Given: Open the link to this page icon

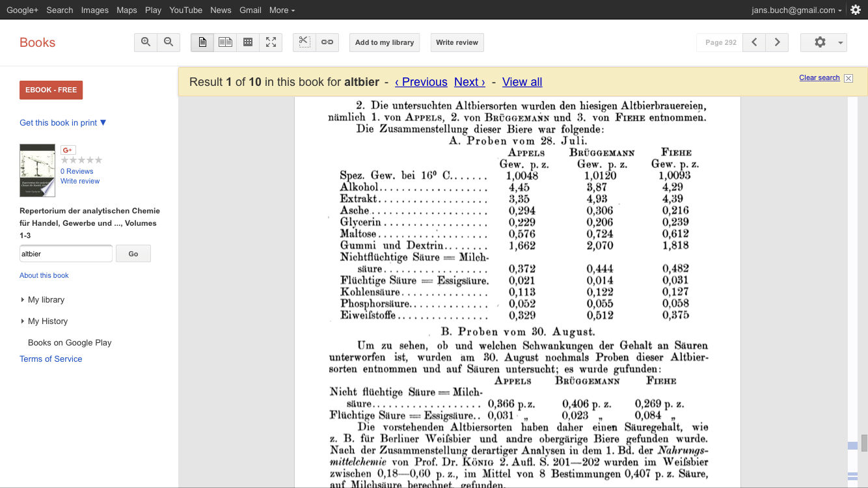Looking at the screenshot, I should click(x=327, y=42).
